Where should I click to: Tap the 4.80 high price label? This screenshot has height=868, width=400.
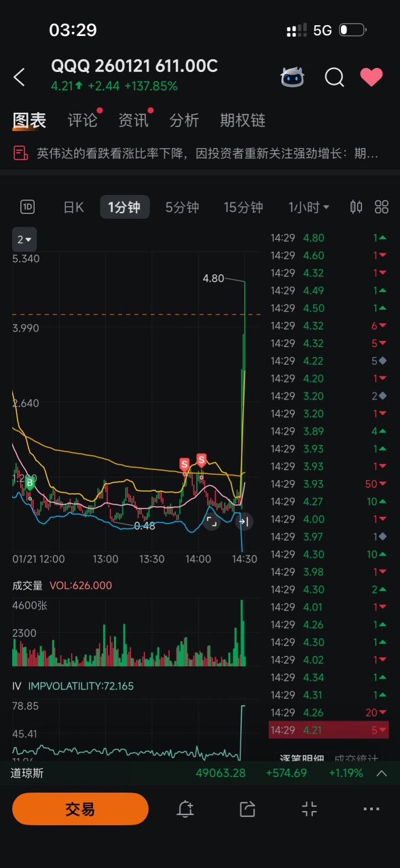[213, 278]
